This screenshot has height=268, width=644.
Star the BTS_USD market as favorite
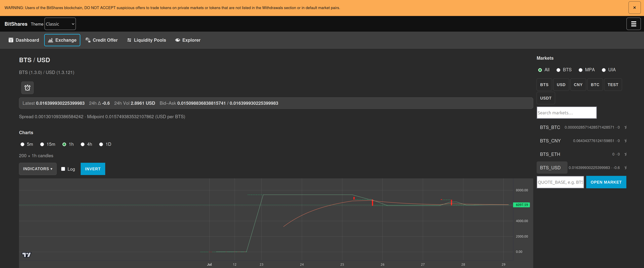click(625, 168)
